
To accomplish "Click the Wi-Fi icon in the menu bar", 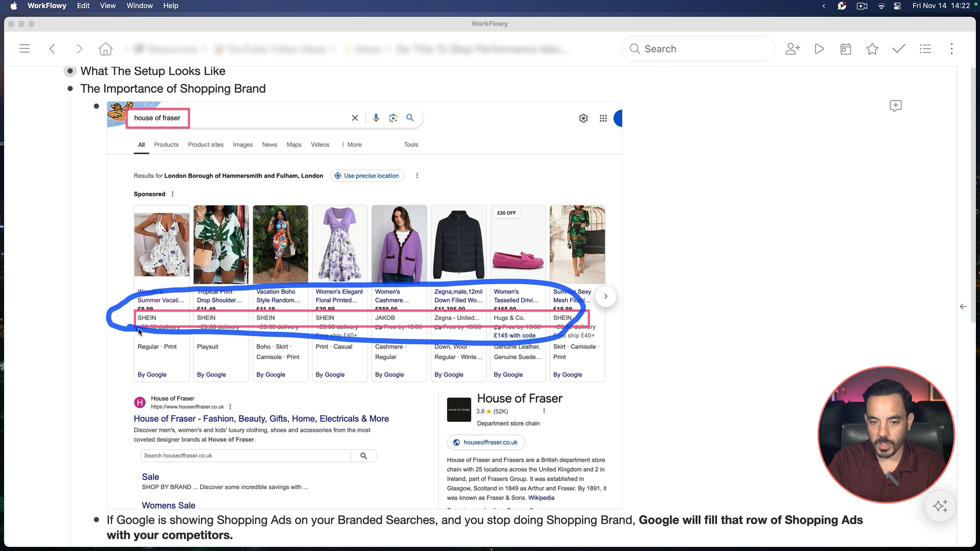I will (881, 6).
